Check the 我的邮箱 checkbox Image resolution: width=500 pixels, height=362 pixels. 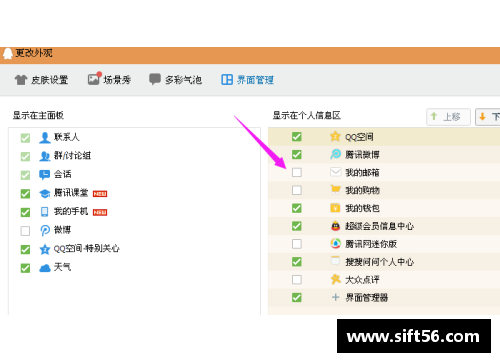tap(297, 172)
